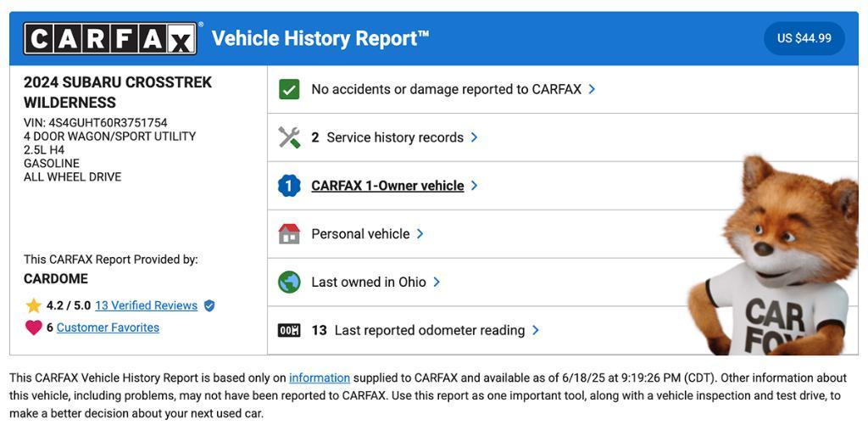Image resolution: width=868 pixels, height=425 pixels.
Task: Click the house personal vehicle icon
Action: [x=289, y=234]
